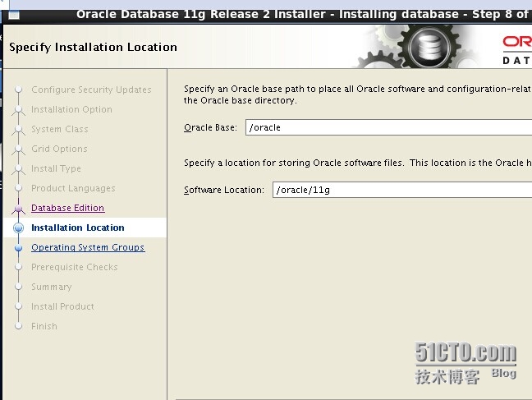Click the Oracle Base label
The height and width of the screenshot is (400, 532).
pyautogui.click(x=210, y=127)
